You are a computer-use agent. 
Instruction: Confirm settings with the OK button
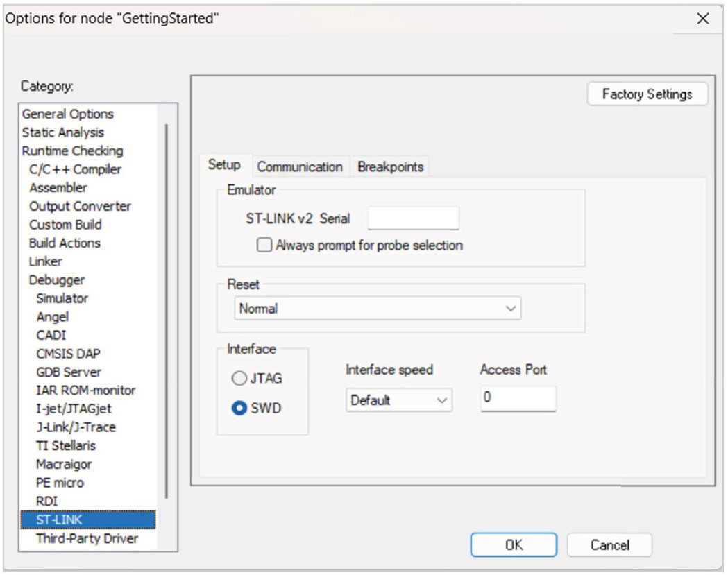[514, 545]
